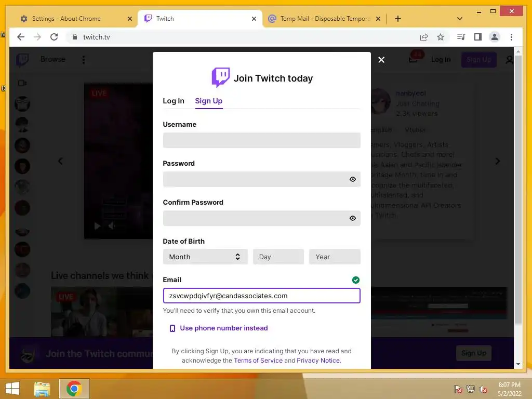Reload the Twitch page
The image size is (532, 399).
(x=54, y=37)
